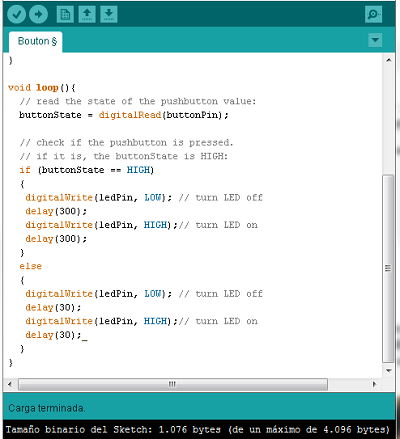Click the word else in the code
Screen dimensions: 400x439
[x=30, y=266]
